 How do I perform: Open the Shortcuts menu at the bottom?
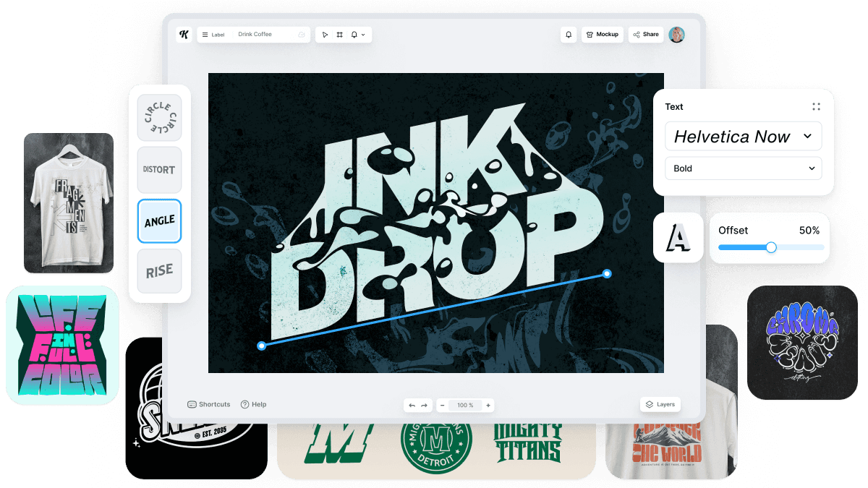click(x=208, y=404)
